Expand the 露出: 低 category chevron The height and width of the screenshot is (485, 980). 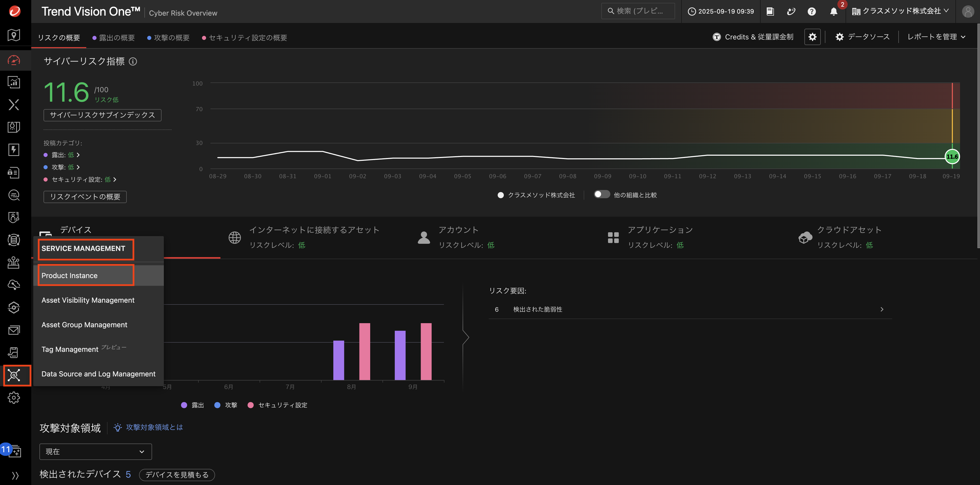coord(78,155)
